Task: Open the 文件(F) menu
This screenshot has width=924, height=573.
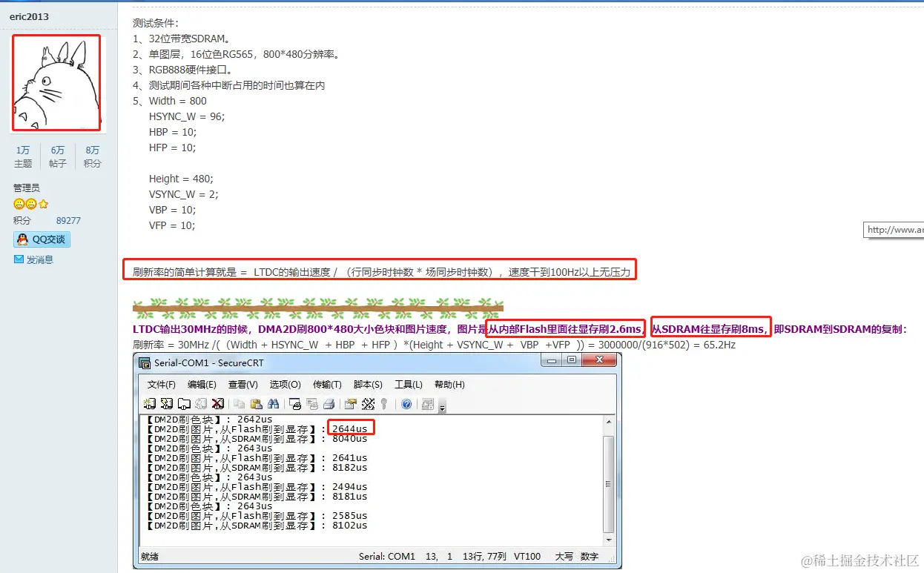Action: (162, 384)
